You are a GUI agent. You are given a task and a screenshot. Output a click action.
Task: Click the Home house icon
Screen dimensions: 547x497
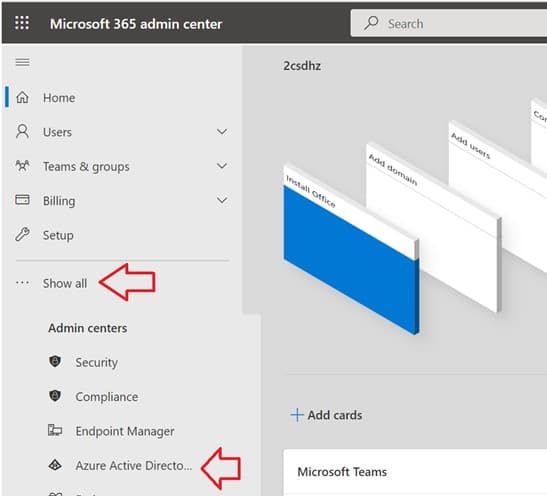22,97
